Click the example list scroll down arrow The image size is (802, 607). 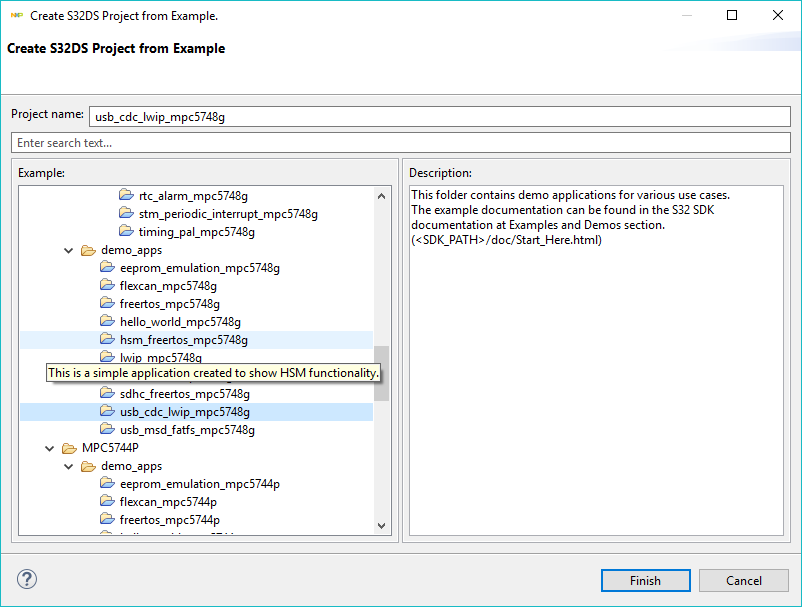point(381,526)
